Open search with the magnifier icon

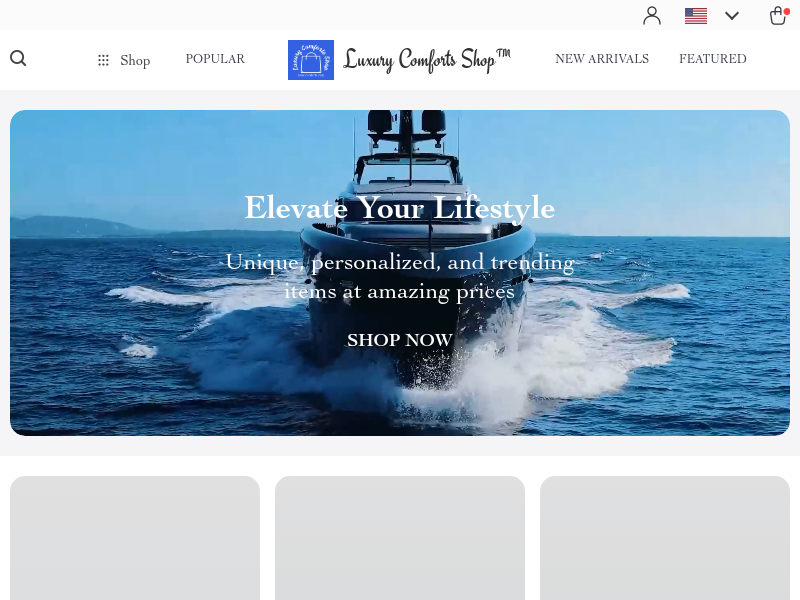click(18, 58)
